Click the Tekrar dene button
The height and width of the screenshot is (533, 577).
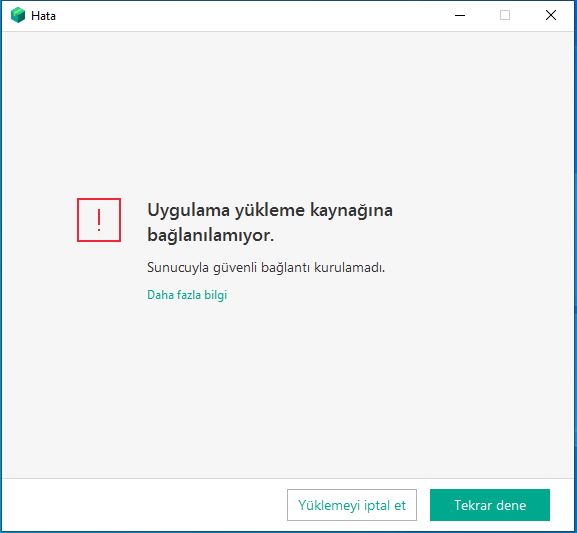coord(490,505)
